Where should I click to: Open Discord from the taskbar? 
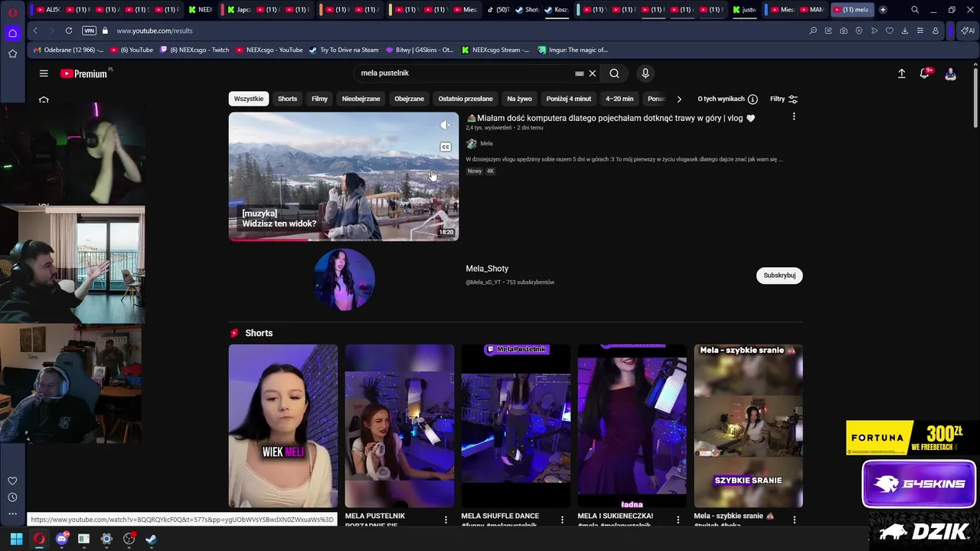62,539
